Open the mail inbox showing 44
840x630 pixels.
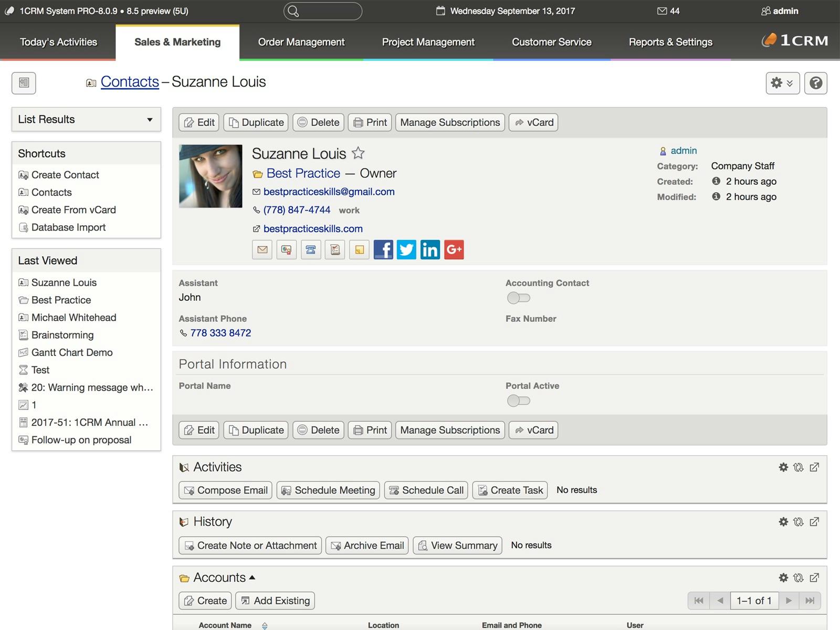pos(668,11)
